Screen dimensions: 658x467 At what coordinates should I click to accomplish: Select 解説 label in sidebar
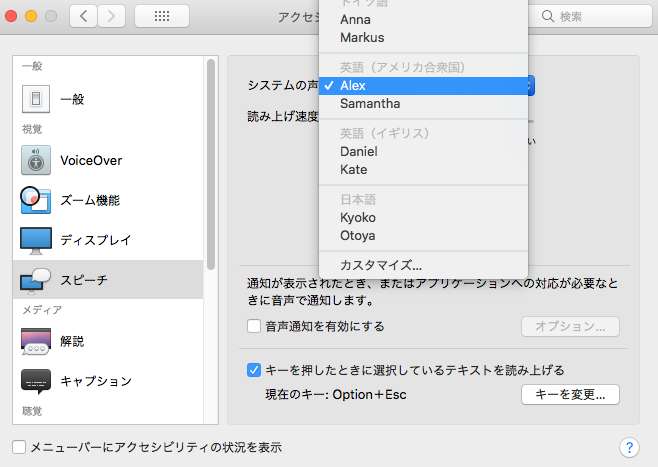point(72,341)
